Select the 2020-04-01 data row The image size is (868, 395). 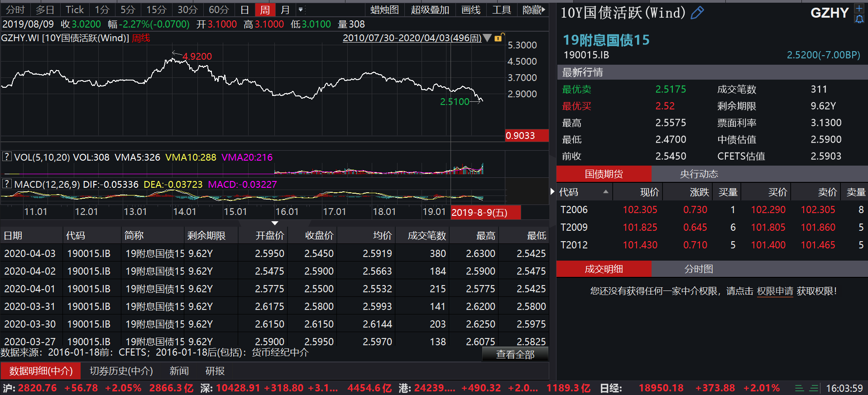point(274,289)
